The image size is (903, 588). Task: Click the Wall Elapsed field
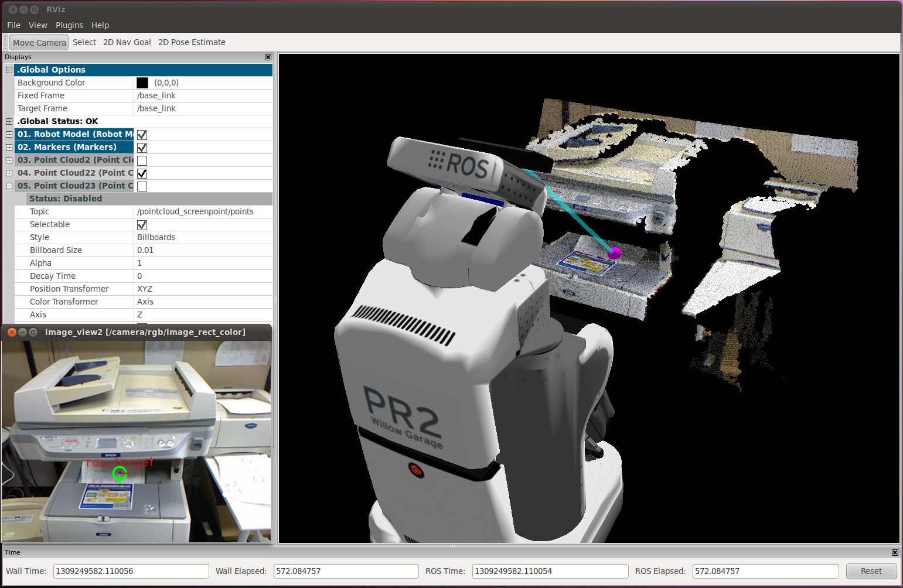click(346, 571)
